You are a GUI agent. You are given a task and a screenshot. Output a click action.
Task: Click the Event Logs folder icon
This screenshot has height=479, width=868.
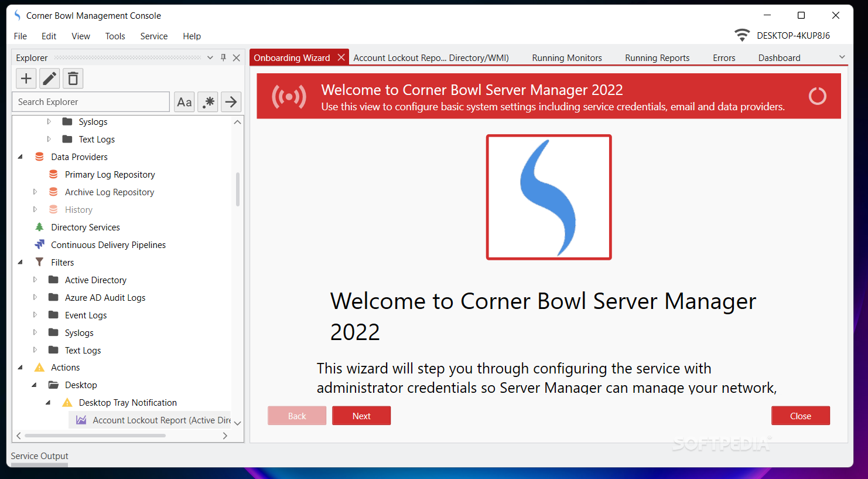[53, 315]
